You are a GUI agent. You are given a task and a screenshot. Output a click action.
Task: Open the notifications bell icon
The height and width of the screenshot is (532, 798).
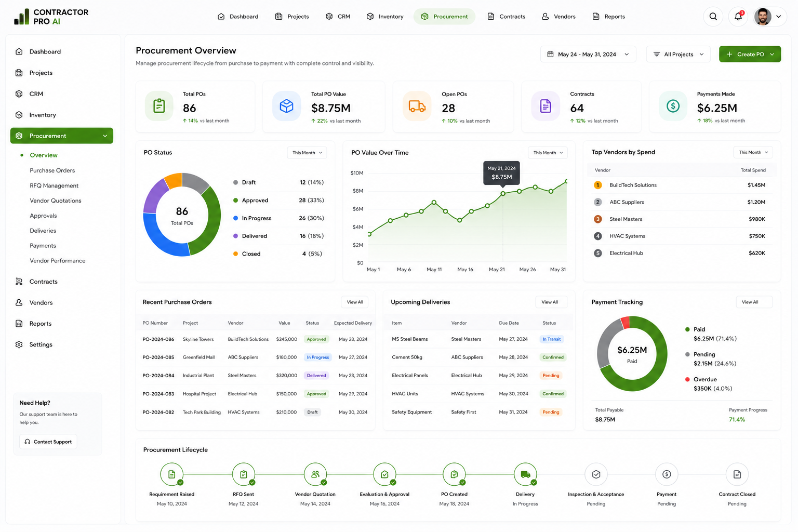click(738, 17)
